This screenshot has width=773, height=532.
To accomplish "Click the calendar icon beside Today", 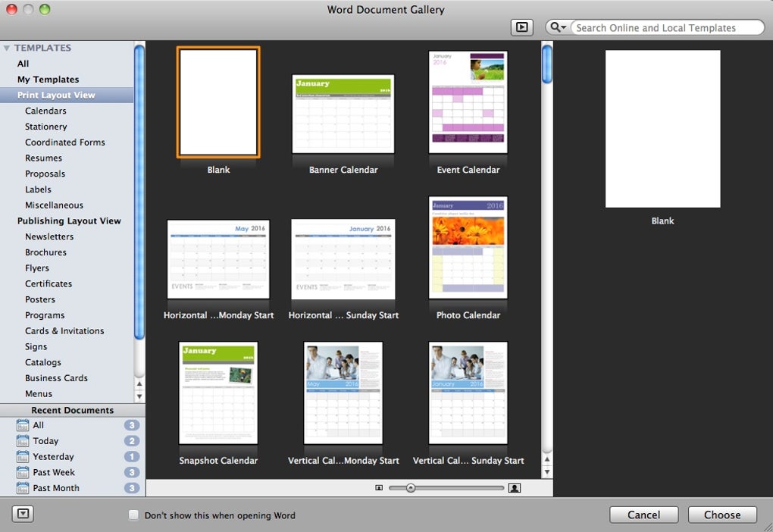I will point(23,441).
